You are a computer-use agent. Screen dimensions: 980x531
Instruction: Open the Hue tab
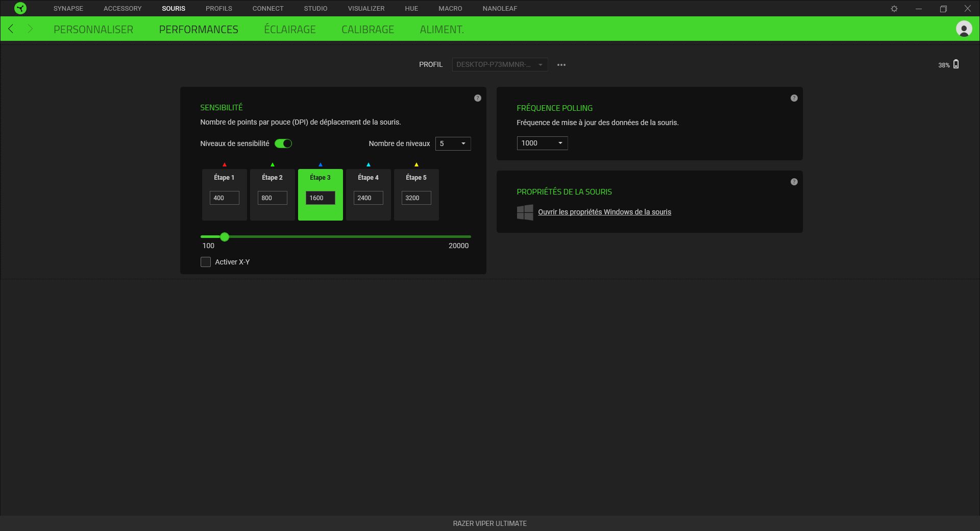[x=411, y=9]
